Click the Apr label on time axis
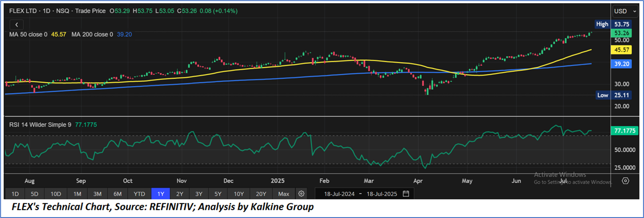 pos(417,181)
